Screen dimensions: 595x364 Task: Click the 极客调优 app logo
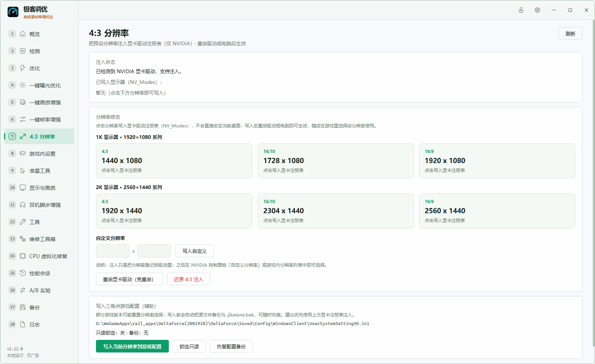point(13,12)
